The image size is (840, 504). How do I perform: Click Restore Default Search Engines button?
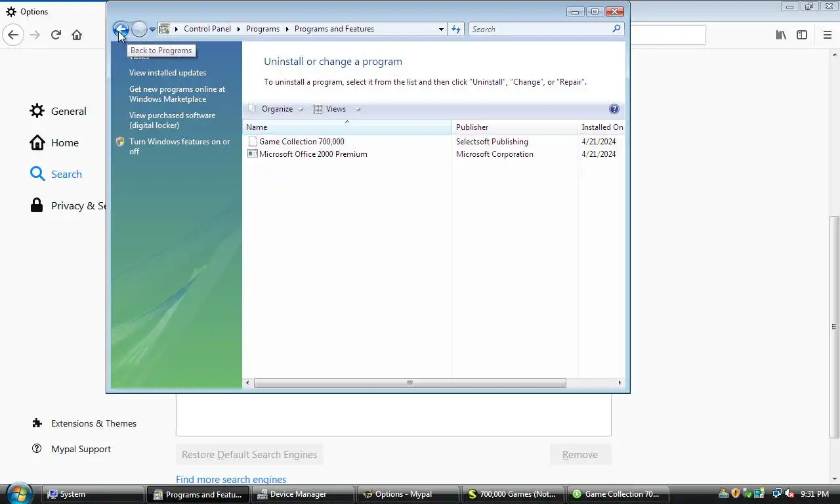[x=249, y=454]
